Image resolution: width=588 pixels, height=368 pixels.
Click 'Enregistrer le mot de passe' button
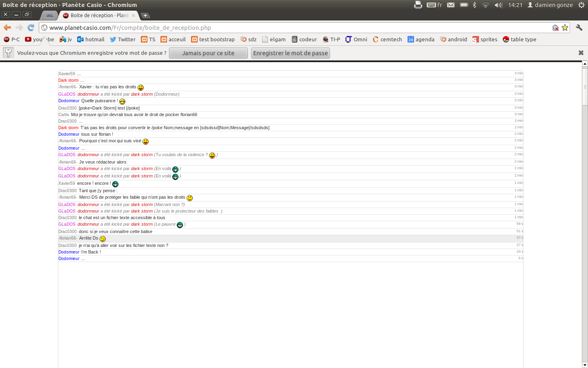click(x=290, y=53)
